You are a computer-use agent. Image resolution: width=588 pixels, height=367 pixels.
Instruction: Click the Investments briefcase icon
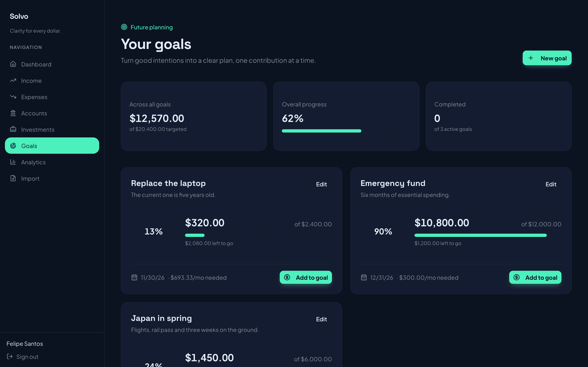[x=13, y=129]
